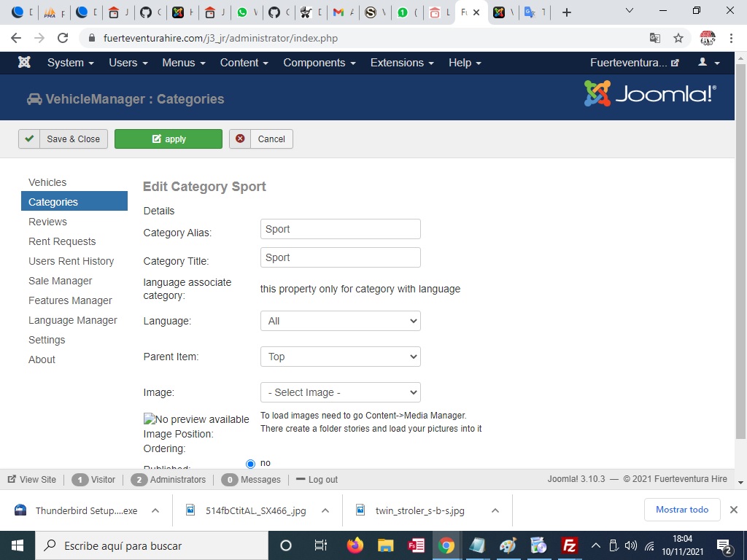Open the user account icon menu
747x560 pixels.
click(x=708, y=63)
